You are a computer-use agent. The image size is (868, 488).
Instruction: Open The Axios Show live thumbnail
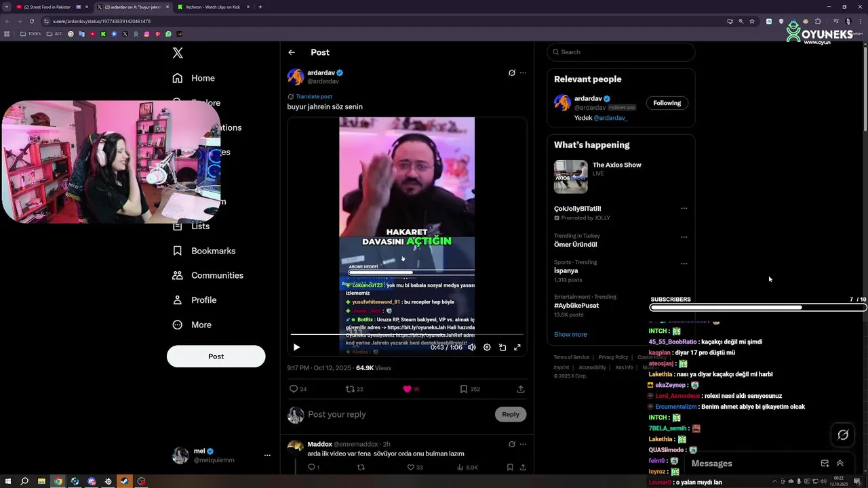(571, 177)
